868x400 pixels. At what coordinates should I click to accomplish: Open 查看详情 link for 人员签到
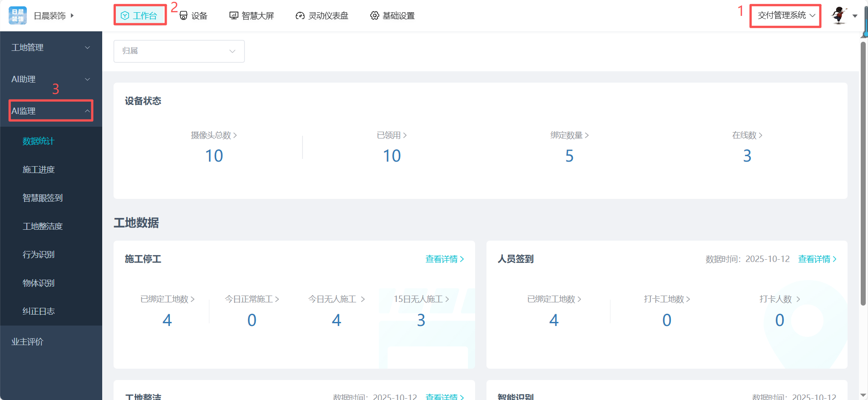coord(817,259)
